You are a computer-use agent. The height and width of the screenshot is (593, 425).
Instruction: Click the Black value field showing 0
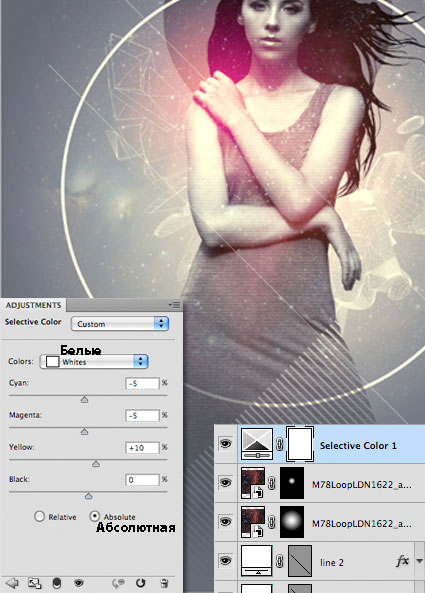(x=142, y=480)
